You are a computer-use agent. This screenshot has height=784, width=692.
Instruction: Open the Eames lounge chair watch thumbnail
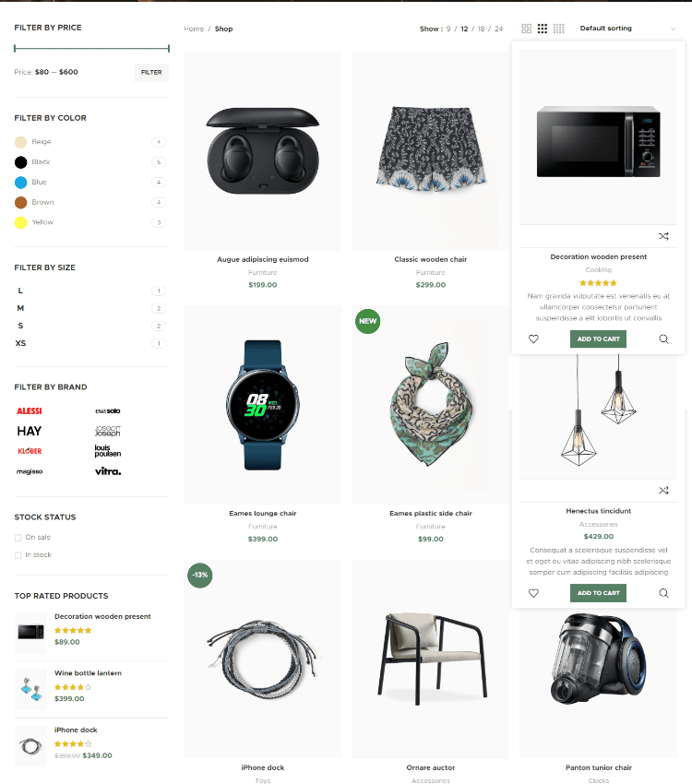pyautogui.click(x=263, y=405)
